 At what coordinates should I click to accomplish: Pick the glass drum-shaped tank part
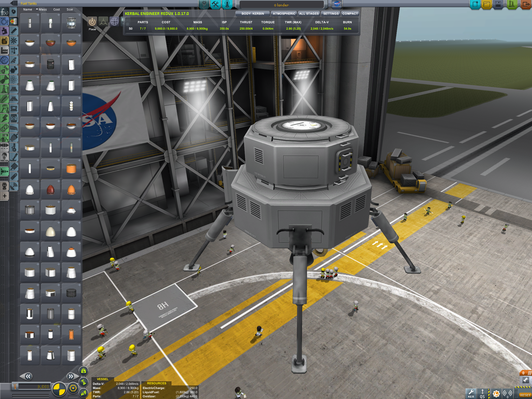coord(71,23)
